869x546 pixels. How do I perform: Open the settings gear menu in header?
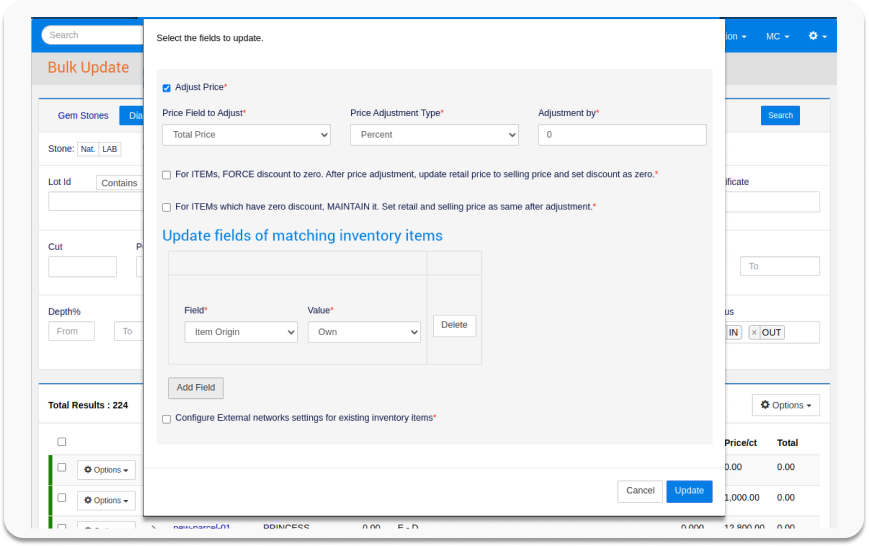click(x=818, y=36)
